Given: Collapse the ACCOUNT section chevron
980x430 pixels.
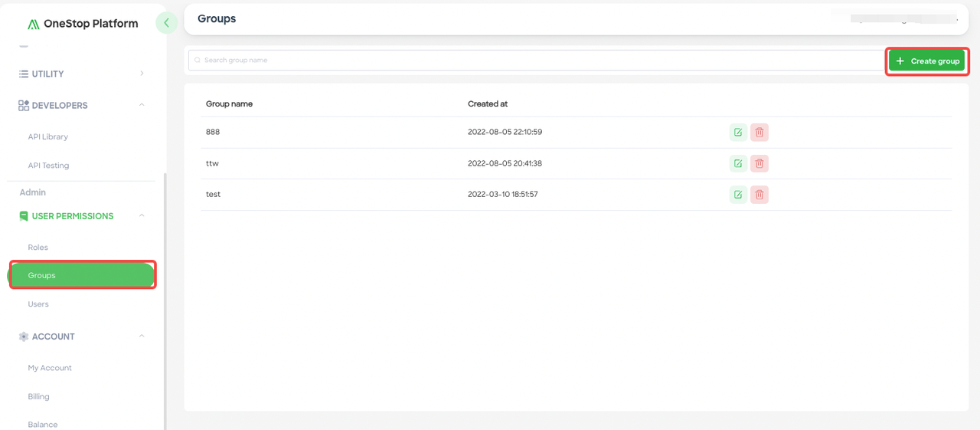Looking at the screenshot, I should [x=142, y=336].
